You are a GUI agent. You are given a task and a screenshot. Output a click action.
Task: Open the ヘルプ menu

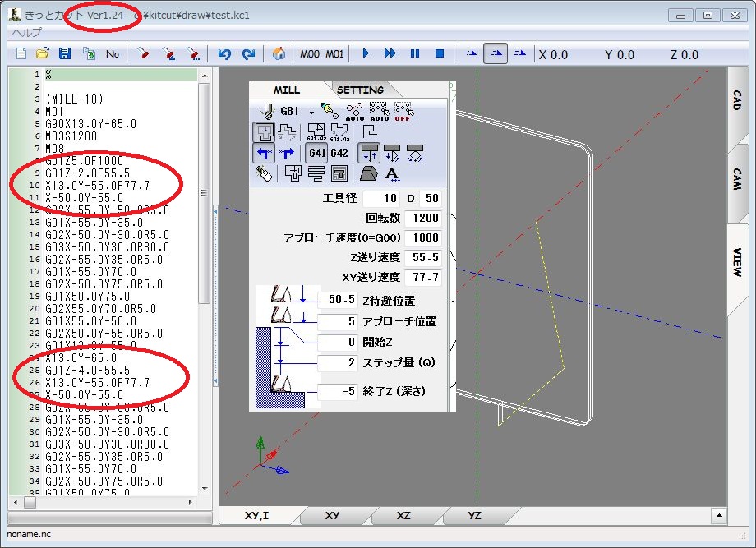point(27,33)
